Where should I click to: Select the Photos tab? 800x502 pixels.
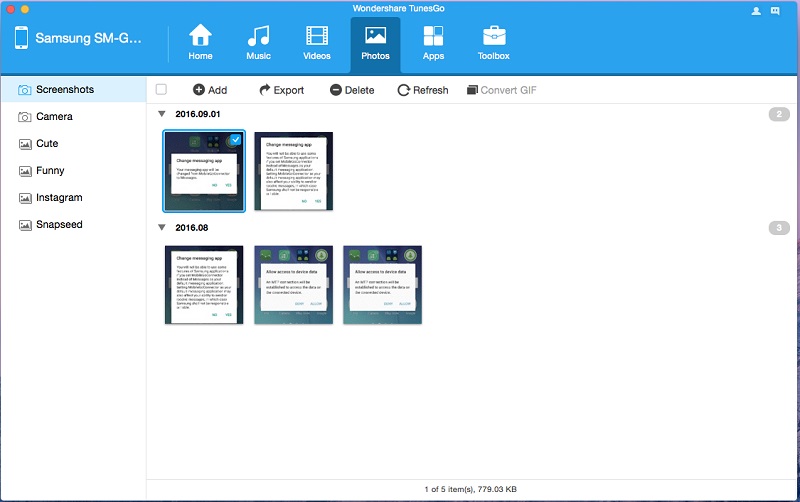click(375, 43)
